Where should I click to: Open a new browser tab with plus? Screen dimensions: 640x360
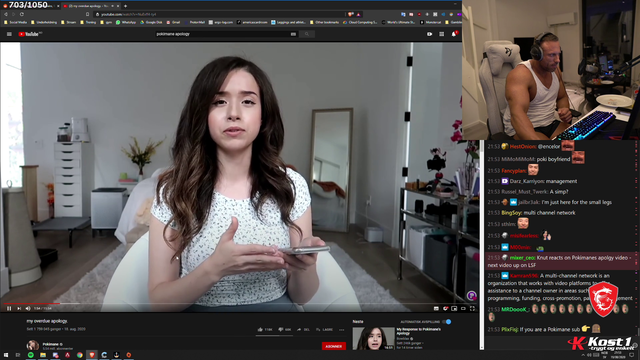pos(125,6)
